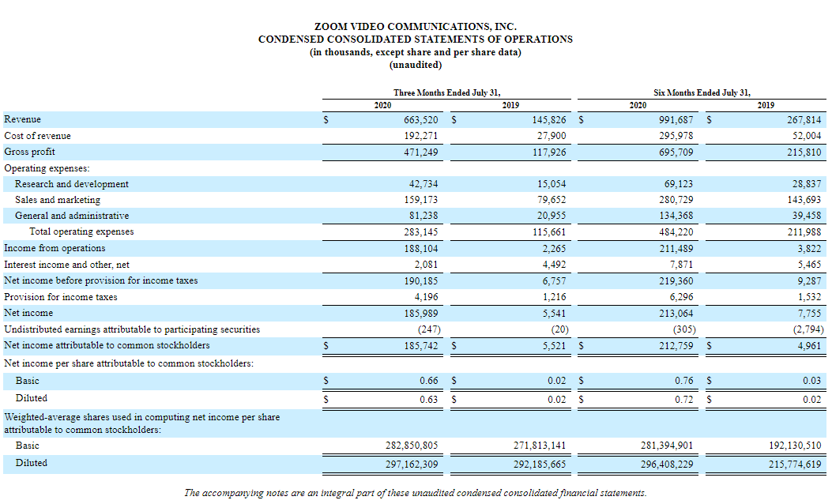Click interest income value 2,081

click(426, 265)
